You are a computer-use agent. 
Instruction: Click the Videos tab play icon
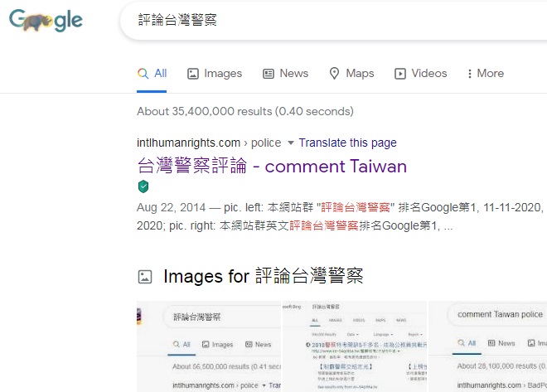(x=400, y=74)
